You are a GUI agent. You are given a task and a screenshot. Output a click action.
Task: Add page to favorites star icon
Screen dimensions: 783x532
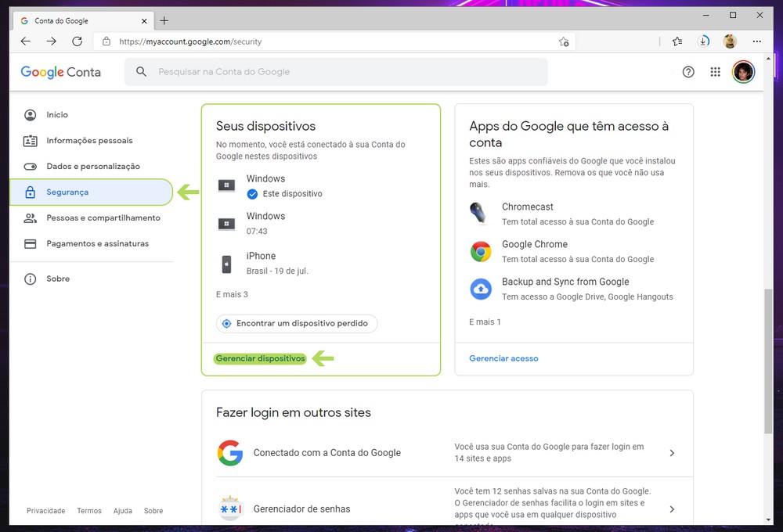coord(564,41)
